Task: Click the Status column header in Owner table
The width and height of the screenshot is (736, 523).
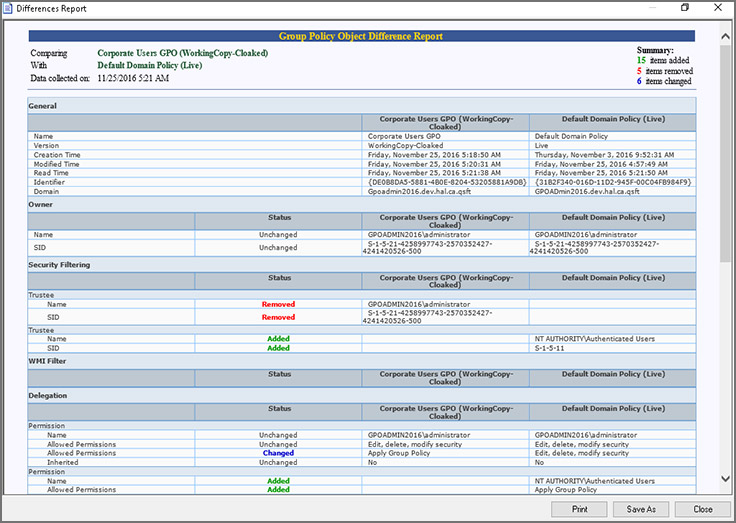Action: pos(279,217)
